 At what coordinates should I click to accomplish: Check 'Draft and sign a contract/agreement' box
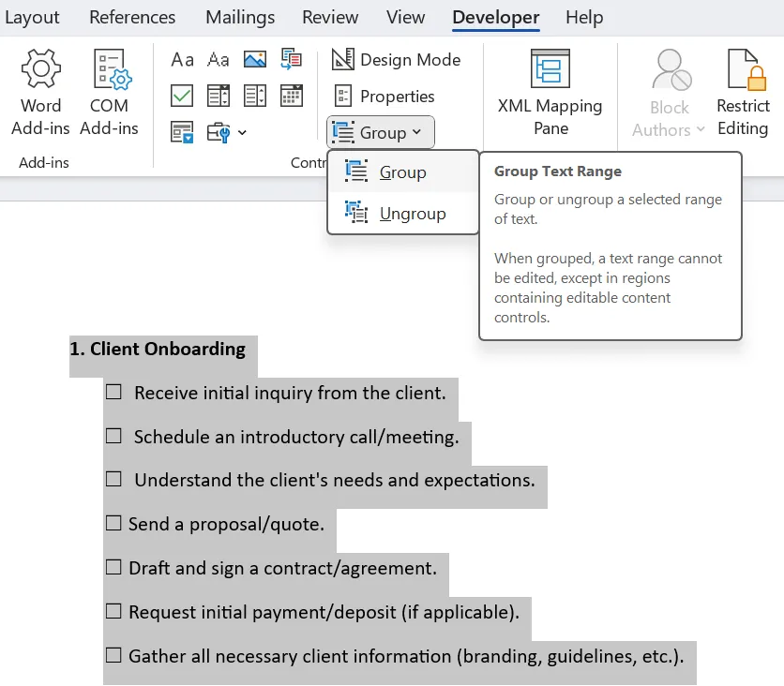[x=113, y=567]
